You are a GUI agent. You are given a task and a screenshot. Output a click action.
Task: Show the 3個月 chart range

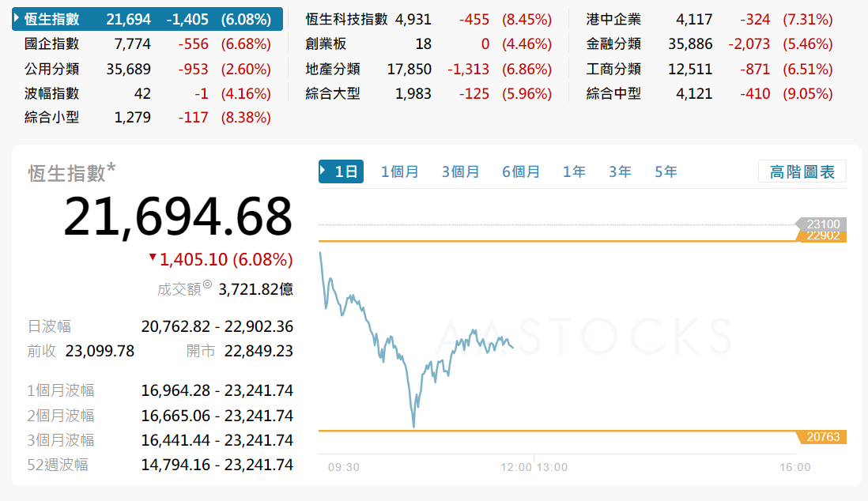coord(460,171)
